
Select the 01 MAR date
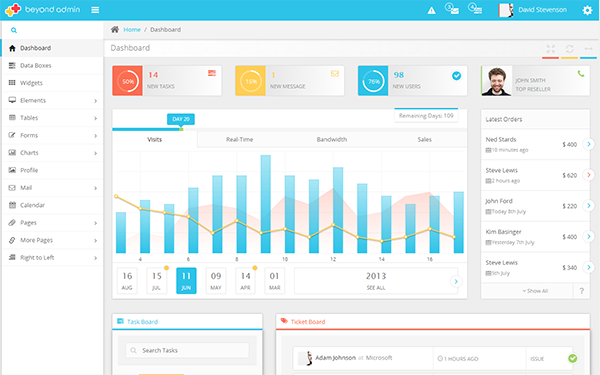pos(274,281)
